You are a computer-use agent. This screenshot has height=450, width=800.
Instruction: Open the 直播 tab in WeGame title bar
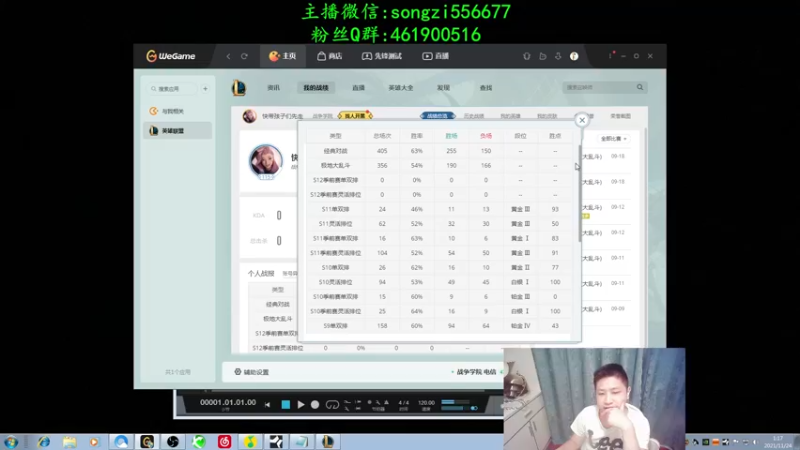pyautogui.click(x=435, y=56)
